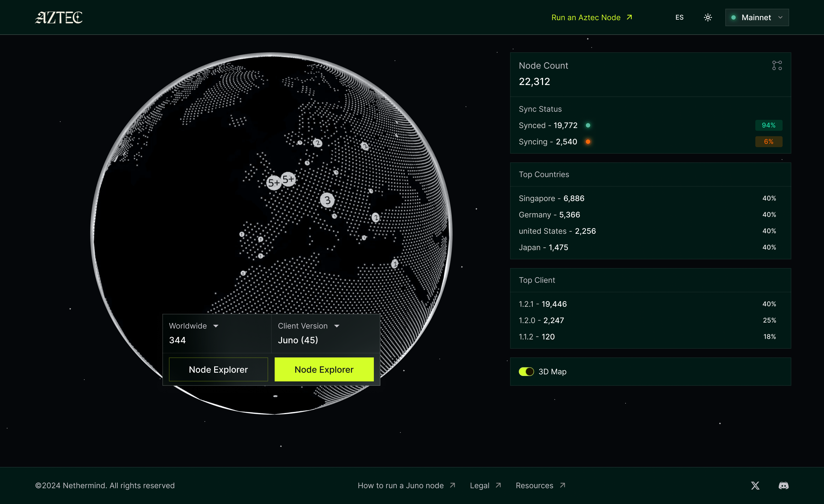This screenshot has height=504, width=824.
Task: Open How to run a Juno node link
Action: point(406,485)
